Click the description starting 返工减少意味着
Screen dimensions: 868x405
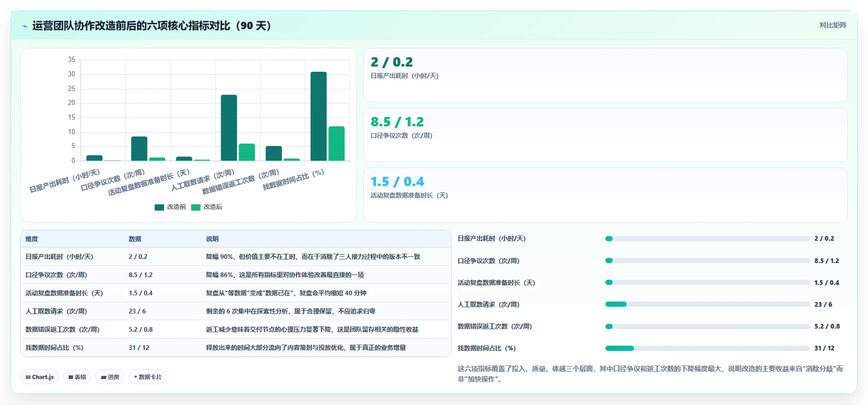[x=312, y=330]
